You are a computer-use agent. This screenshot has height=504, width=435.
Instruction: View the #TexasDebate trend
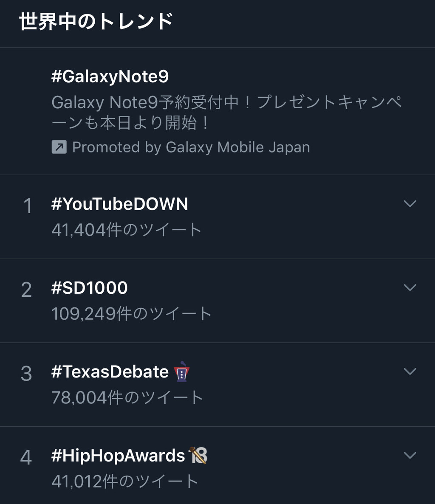click(x=110, y=372)
